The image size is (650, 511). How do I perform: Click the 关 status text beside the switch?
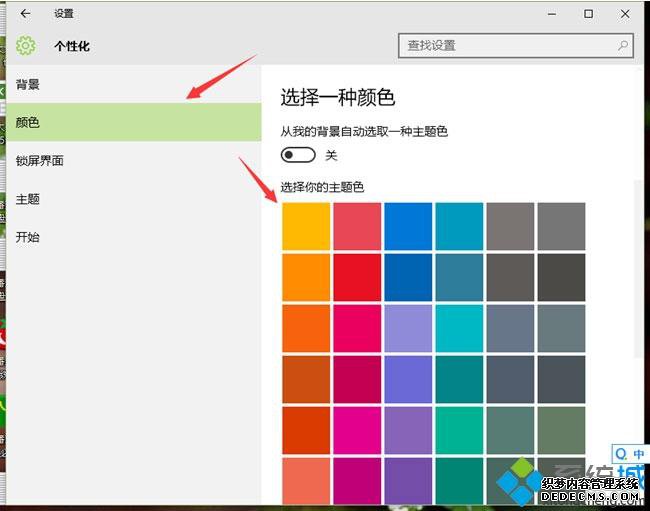(x=331, y=155)
